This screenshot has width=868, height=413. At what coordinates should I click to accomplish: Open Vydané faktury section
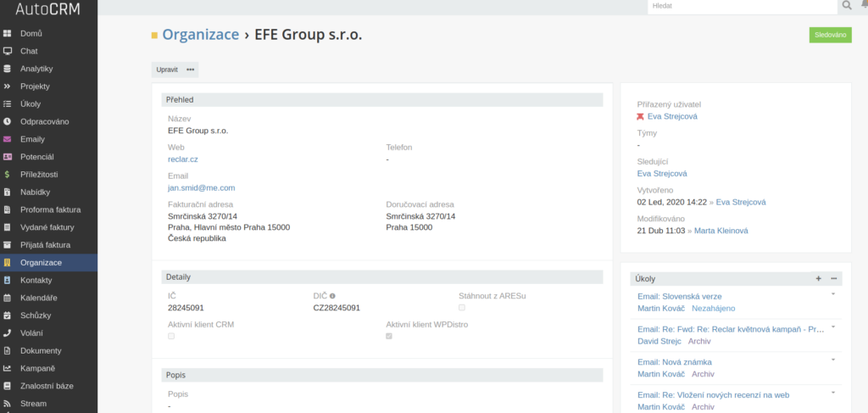pyautogui.click(x=48, y=227)
